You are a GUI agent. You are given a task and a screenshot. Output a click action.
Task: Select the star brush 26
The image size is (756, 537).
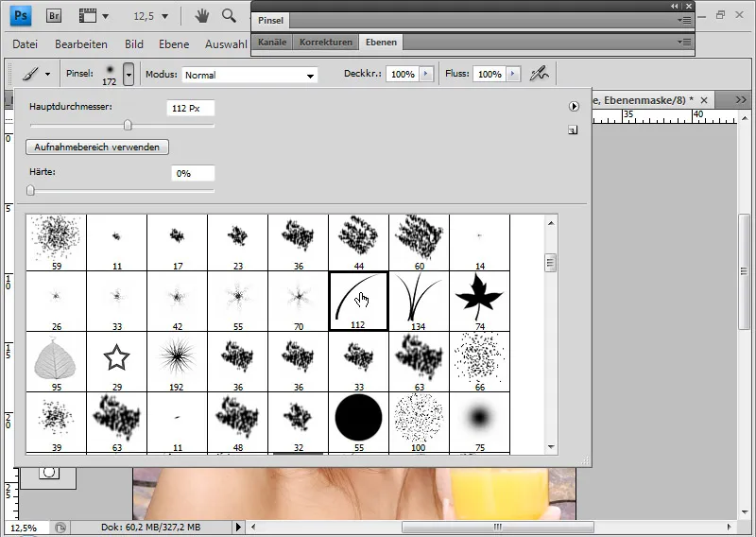[x=57, y=301]
